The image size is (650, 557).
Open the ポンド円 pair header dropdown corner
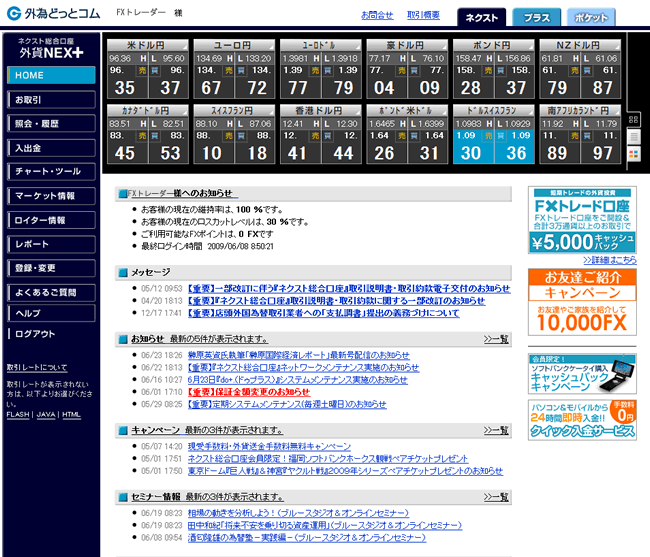click(x=530, y=45)
